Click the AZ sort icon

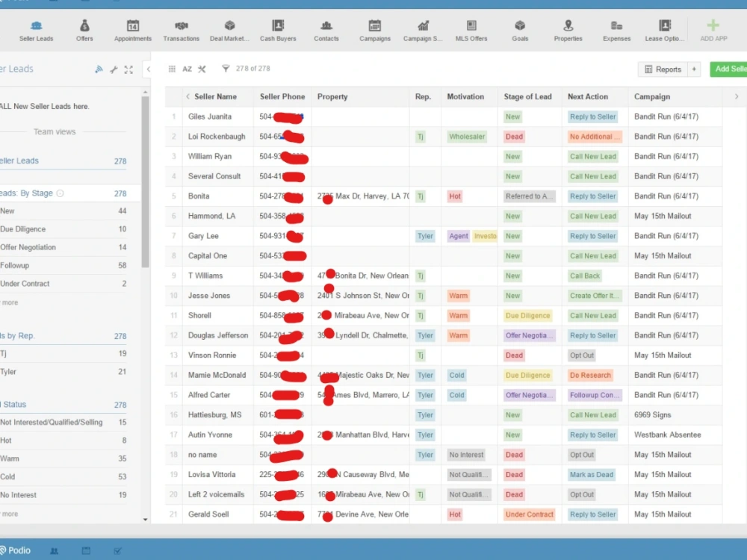click(x=187, y=69)
